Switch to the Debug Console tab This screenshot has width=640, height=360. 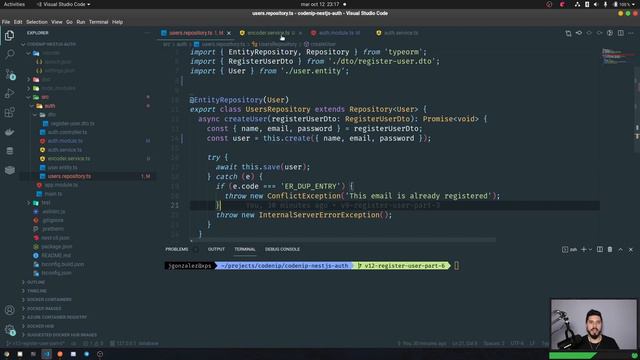[x=282, y=249]
